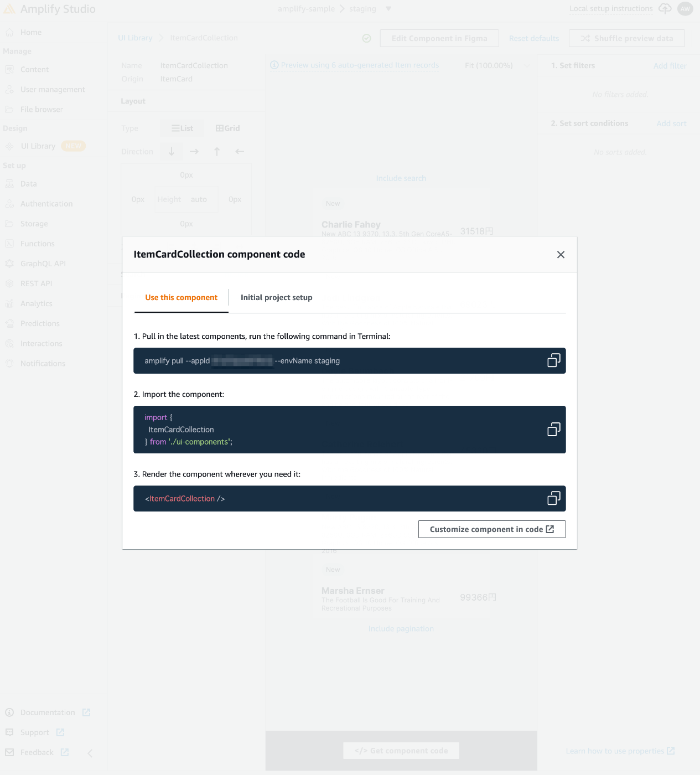Open Data setup page
The image size is (700, 775).
(x=29, y=184)
